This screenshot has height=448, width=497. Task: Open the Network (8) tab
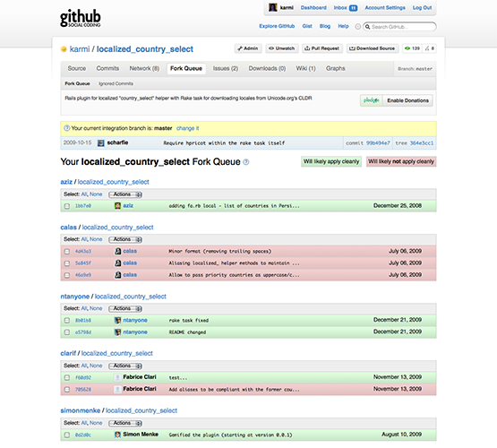[144, 68]
